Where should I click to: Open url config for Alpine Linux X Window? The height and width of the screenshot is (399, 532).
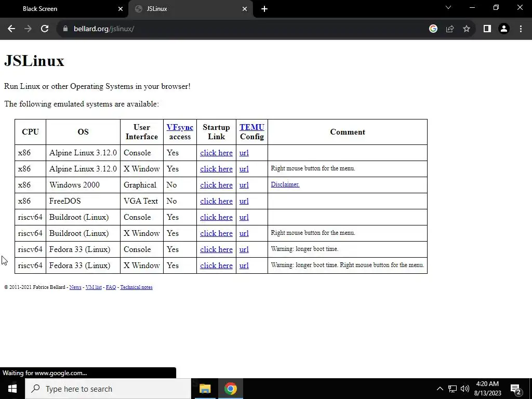point(244,169)
